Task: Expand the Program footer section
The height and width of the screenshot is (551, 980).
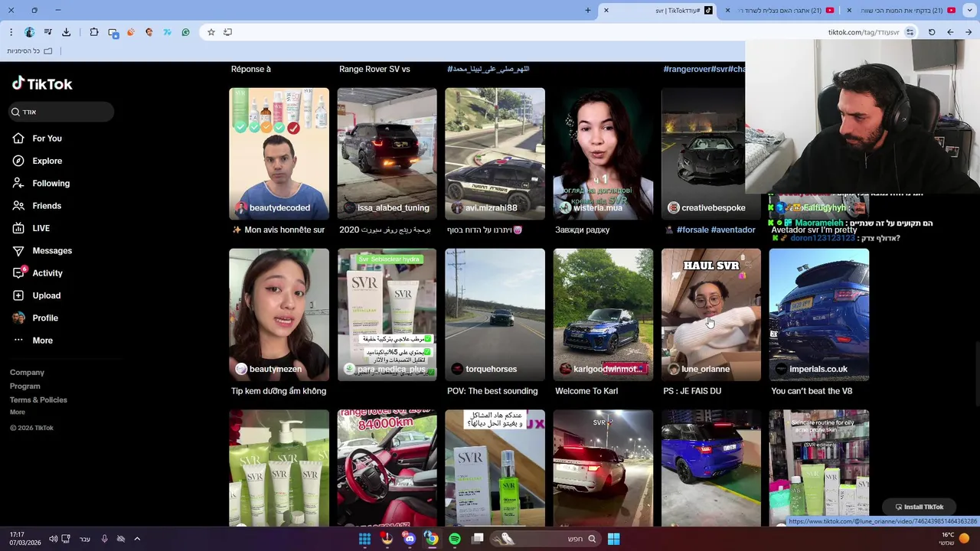Action: (24, 386)
